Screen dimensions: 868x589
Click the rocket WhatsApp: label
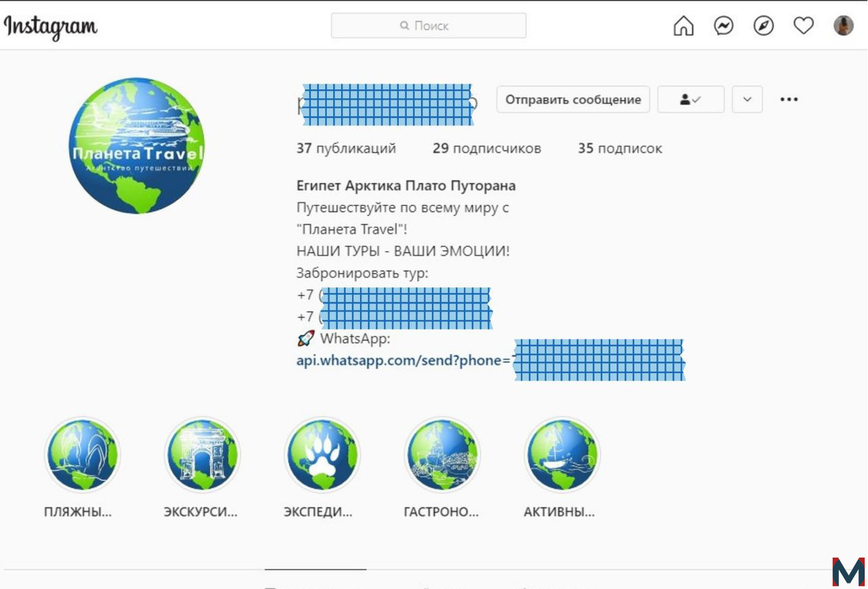click(344, 338)
